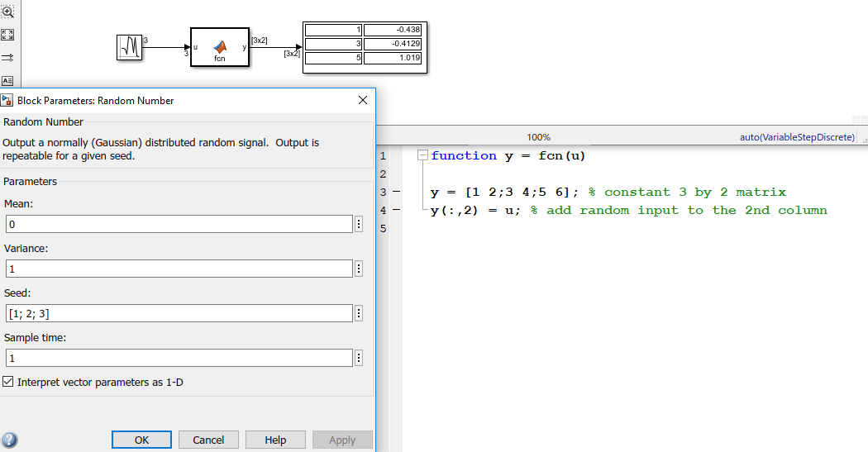Click the zoom in tool icon
The width and height of the screenshot is (868, 452).
tap(7, 12)
